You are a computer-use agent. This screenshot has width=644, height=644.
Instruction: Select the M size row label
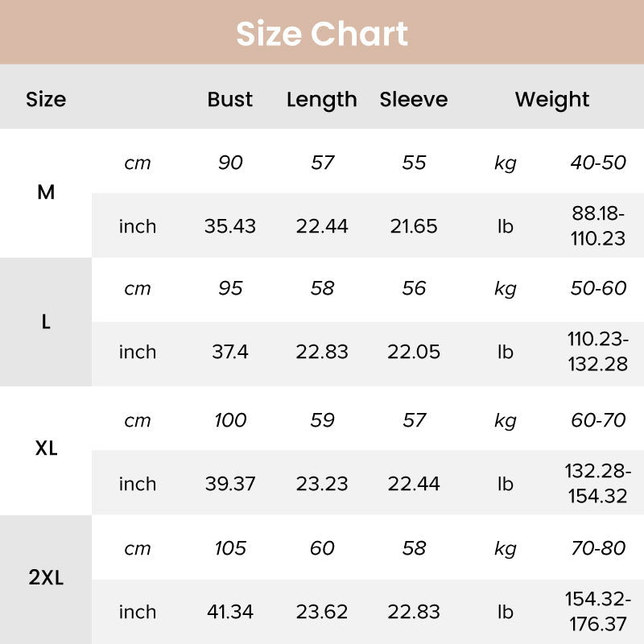click(46, 193)
